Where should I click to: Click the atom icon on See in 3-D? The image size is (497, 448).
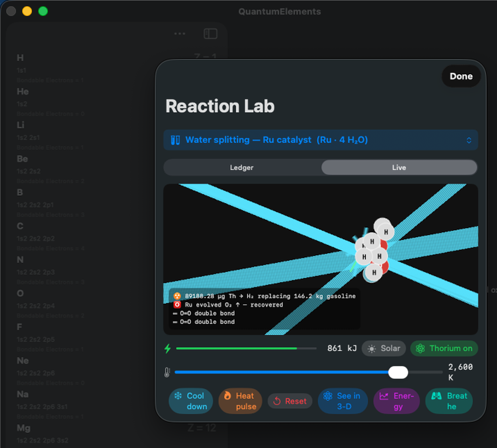[x=328, y=396]
